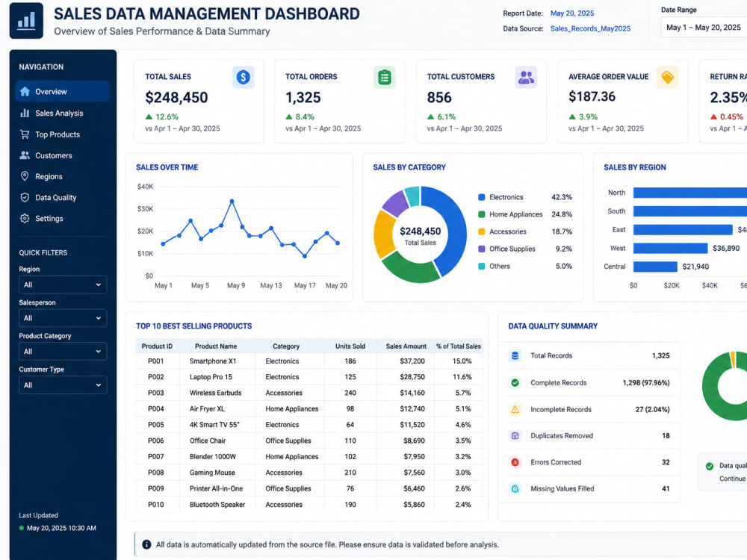Open Data Quality navigation item
This screenshot has height=560, width=747.
[63, 197]
